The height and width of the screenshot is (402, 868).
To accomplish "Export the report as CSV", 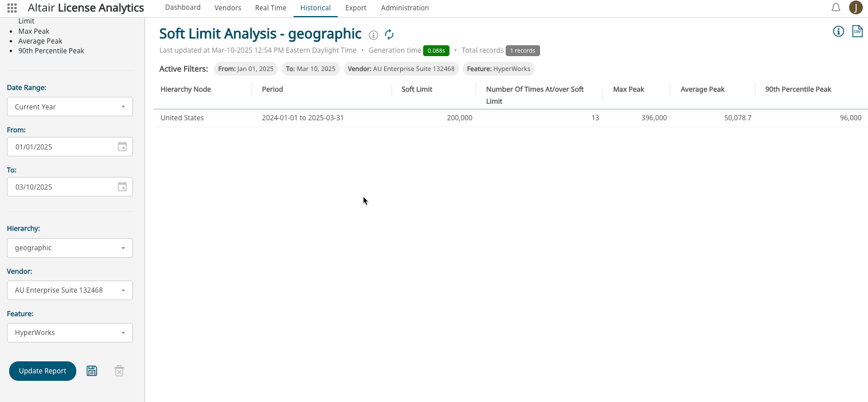I will [857, 31].
